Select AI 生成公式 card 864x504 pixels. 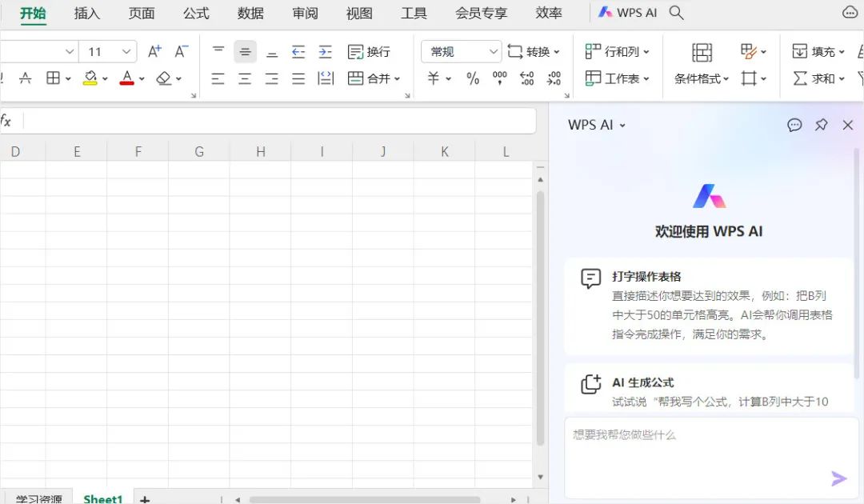coord(709,388)
